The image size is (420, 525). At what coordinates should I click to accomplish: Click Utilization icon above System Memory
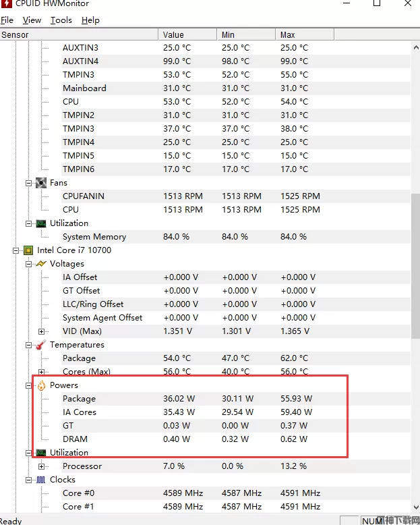point(40,223)
